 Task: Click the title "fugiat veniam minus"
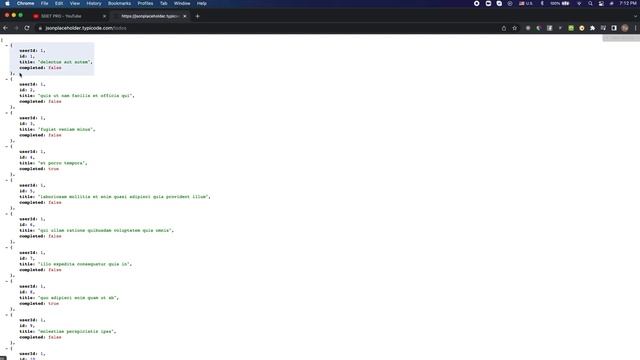tap(65, 129)
